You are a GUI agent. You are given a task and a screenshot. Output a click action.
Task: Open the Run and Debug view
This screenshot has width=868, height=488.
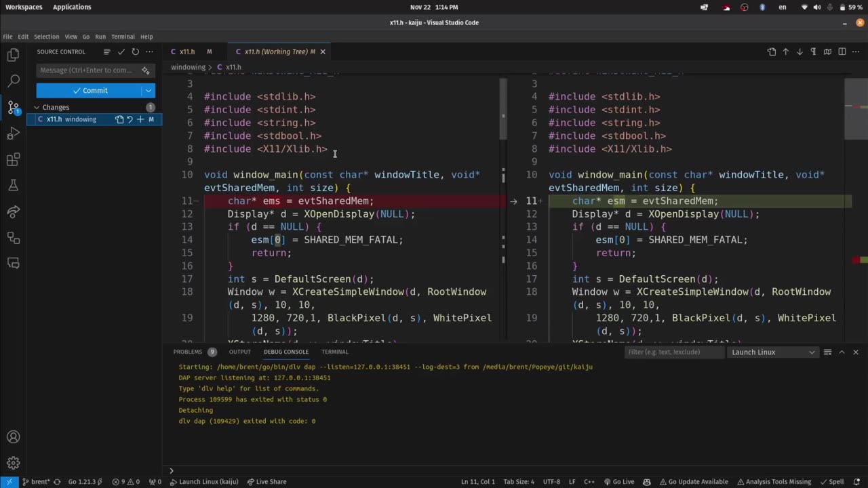coord(13,134)
